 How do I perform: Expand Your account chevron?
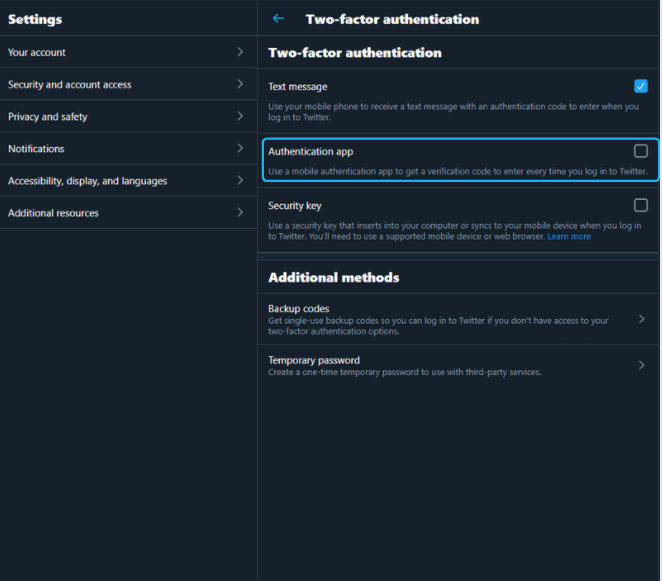coord(240,52)
